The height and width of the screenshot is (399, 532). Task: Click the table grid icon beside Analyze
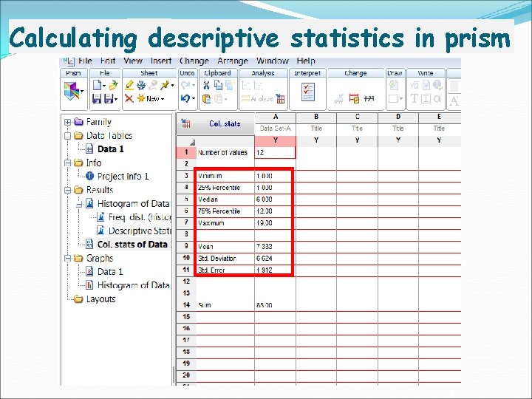(280, 99)
